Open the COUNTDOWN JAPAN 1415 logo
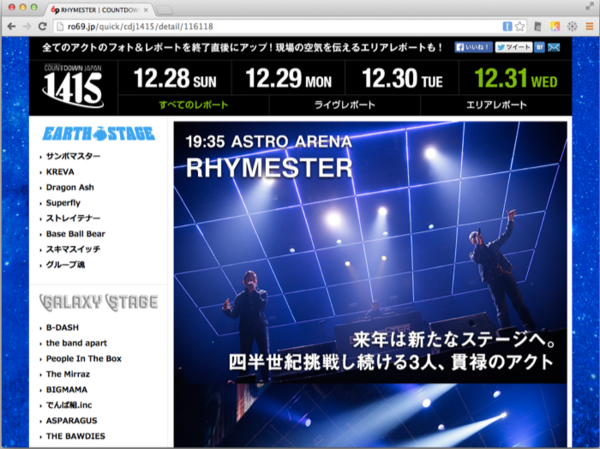Screen dimensions: 600x449 (x=73, y=86)
